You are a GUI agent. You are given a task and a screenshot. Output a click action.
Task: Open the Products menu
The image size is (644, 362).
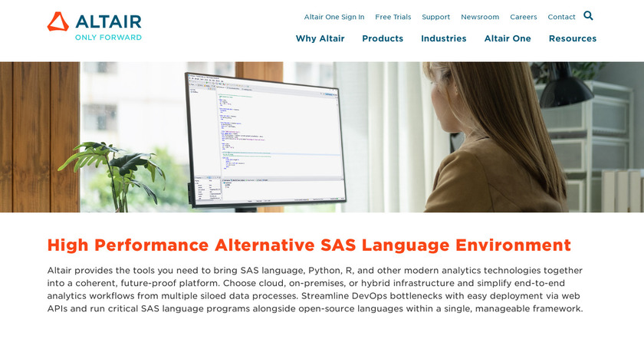coord(383,38)
